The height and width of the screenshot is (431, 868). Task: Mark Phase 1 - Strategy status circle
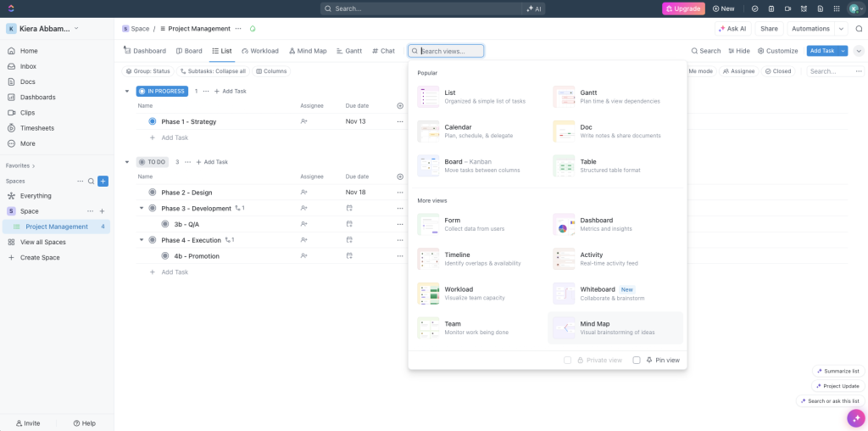153,121
